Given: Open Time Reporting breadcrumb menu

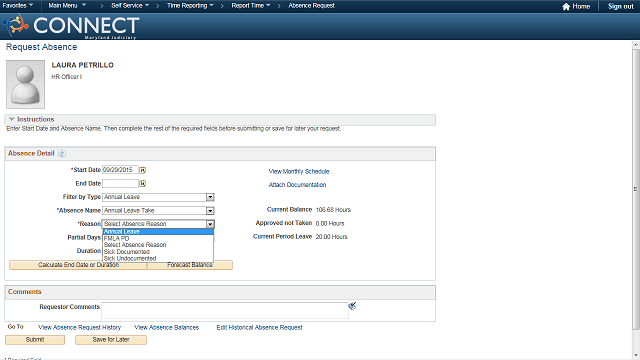Looking at the screenshot, I should [x=190, y=5].
